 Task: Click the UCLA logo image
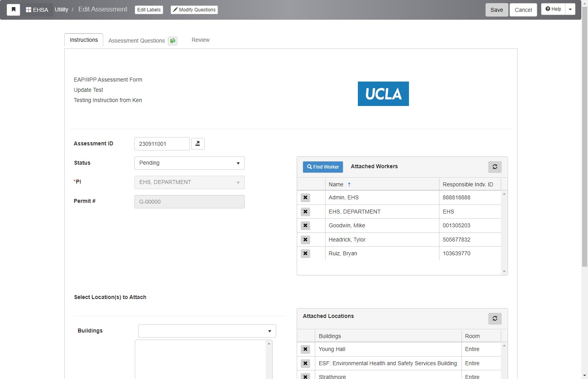point(383,94)
